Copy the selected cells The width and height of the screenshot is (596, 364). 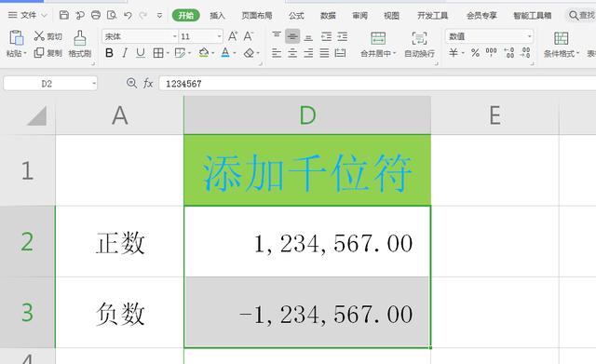tap(47, 53)
